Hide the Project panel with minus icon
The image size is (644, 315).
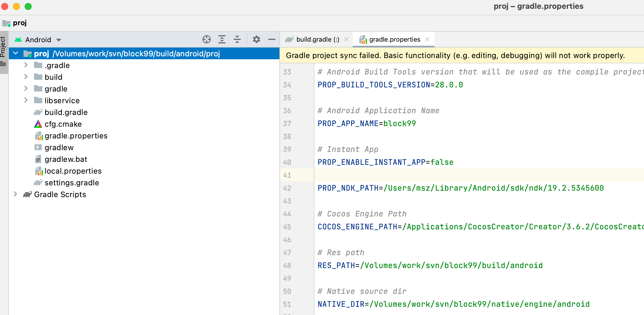[272, 39]
